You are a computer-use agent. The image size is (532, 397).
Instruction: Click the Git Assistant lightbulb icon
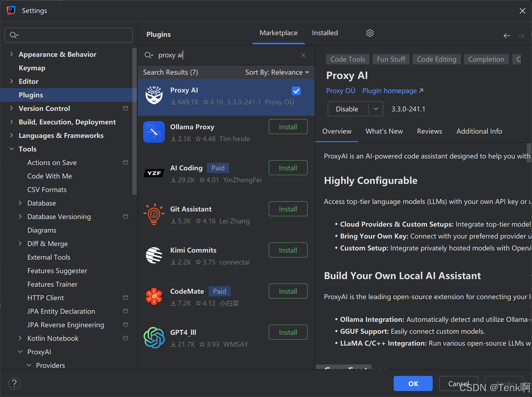point(154,214)
